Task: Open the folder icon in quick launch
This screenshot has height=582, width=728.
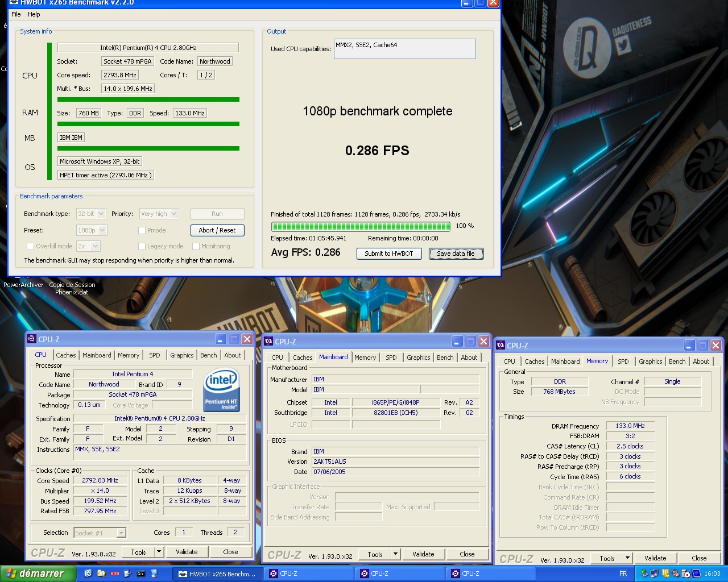Action: point(101,573)
